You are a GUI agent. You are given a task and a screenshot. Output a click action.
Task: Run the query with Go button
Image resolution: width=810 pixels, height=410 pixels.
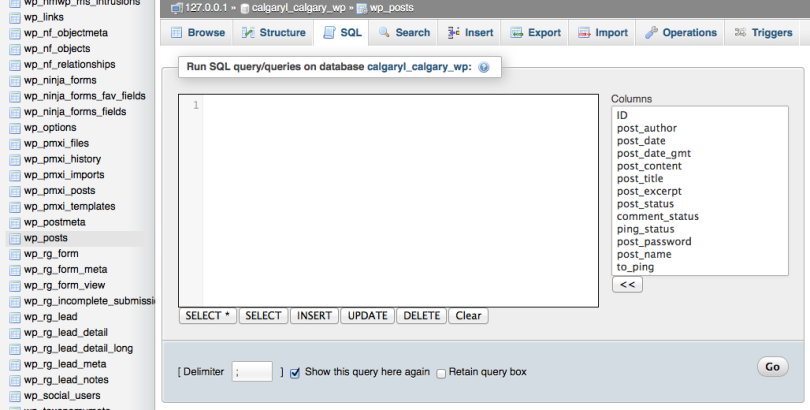(x=772, y=367)
